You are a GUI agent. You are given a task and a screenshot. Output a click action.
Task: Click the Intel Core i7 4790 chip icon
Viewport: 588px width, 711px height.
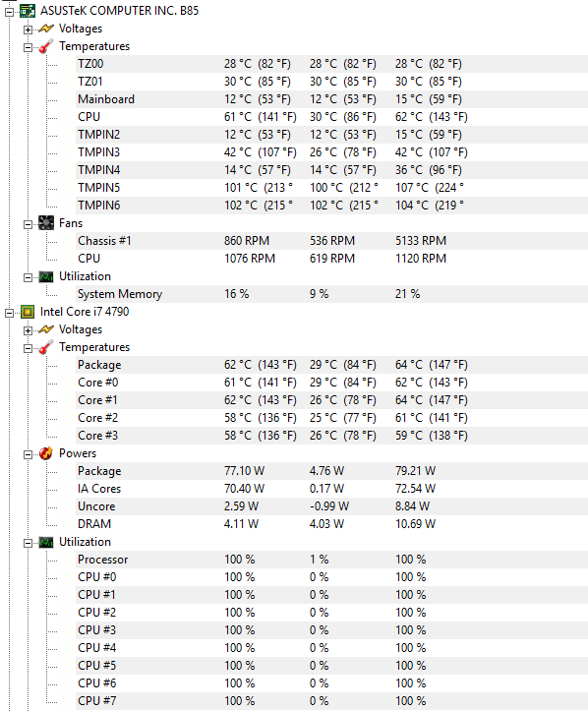[28, 312]
